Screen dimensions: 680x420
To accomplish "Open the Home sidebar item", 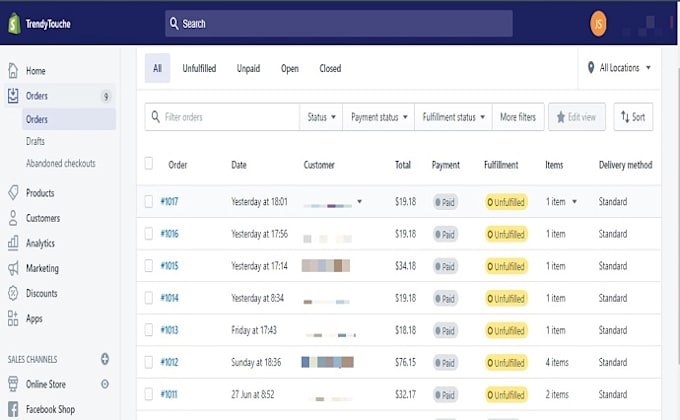I will (36, 71).
